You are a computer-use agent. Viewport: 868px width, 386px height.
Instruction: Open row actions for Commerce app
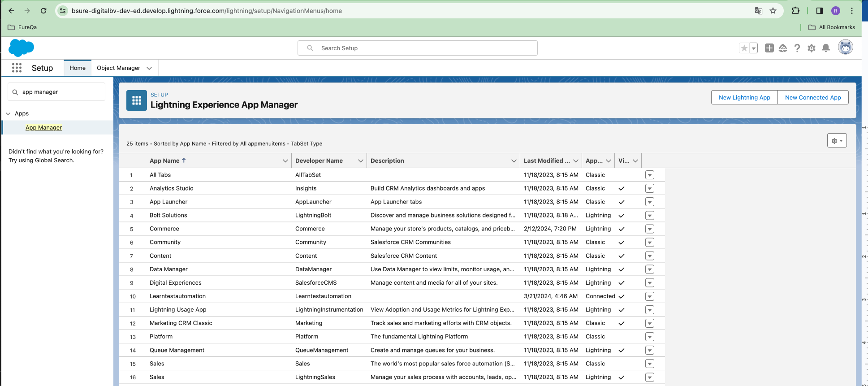pos(650,229)
